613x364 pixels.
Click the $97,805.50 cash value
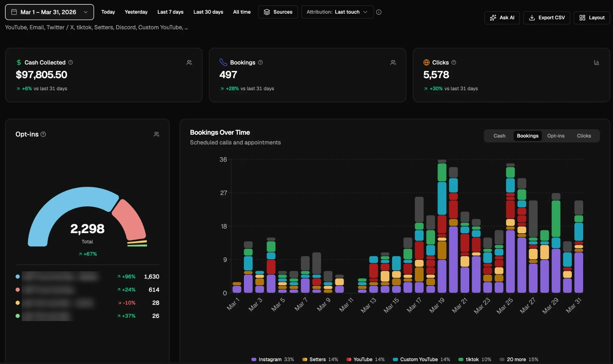[x=41, y=75]
